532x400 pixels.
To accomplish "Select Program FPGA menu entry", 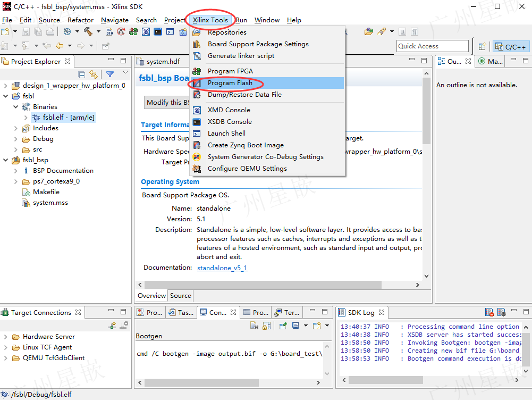I will pyautogui.click(x=268, y=71).
